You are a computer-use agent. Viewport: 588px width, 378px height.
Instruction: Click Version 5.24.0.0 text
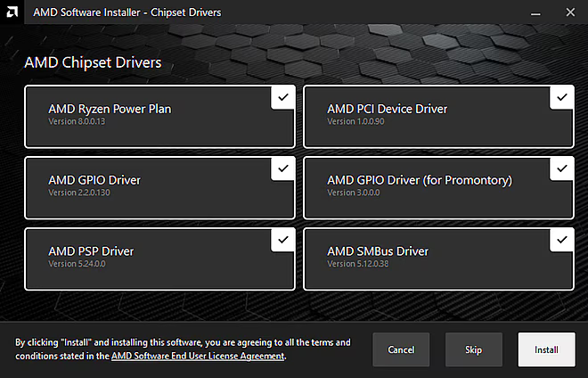tap(77, 264)
